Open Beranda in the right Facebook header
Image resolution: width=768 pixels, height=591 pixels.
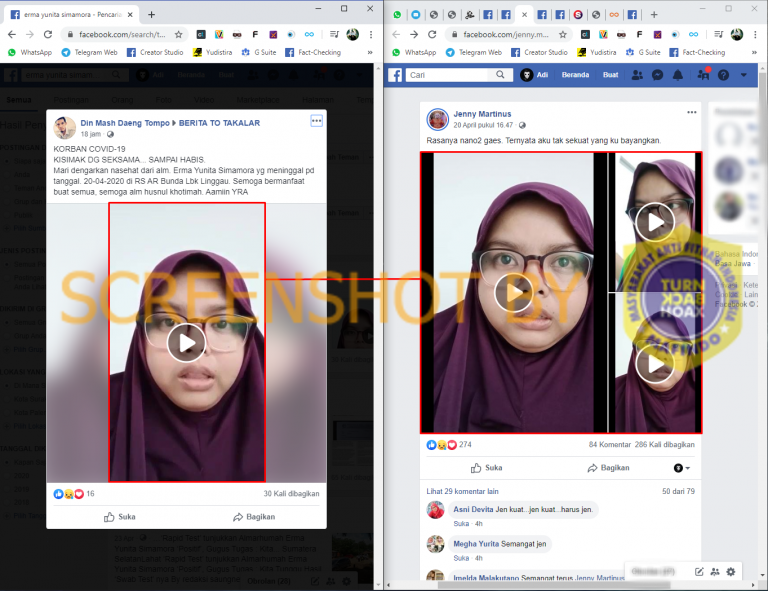[575, 75]
